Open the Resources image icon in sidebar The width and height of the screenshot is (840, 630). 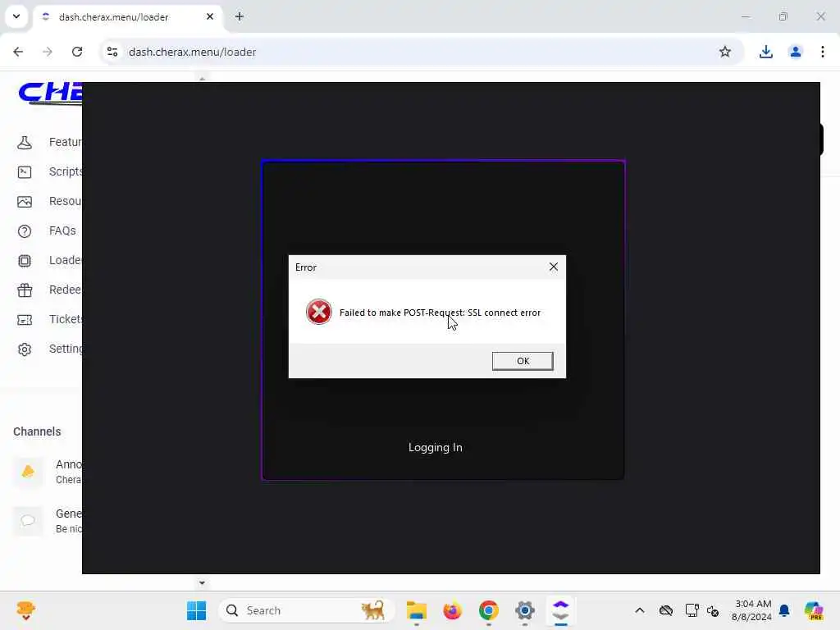click(x=25, y=202)
